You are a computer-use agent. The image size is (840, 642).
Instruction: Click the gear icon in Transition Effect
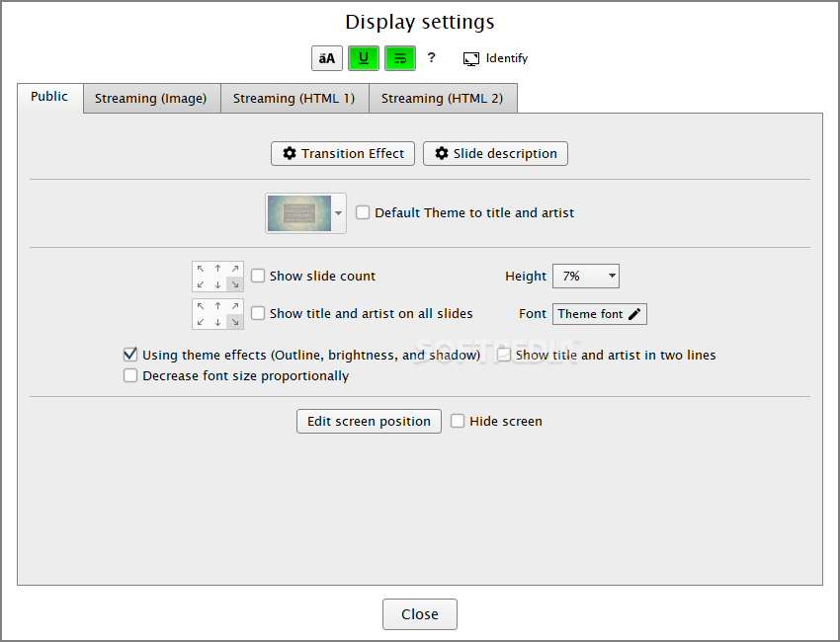pos(290,154)
